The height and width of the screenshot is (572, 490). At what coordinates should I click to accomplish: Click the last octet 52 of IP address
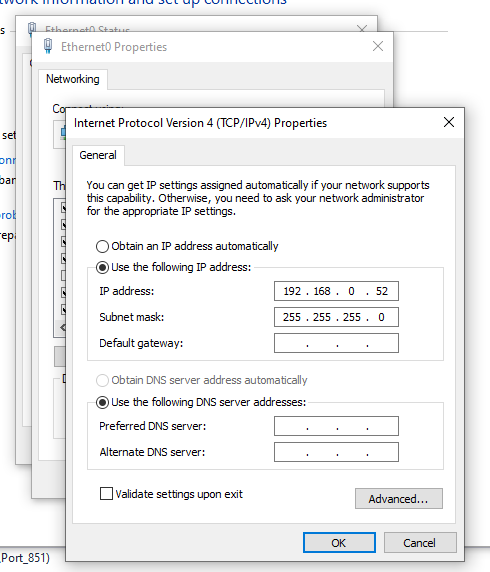(x=382, y=291)
